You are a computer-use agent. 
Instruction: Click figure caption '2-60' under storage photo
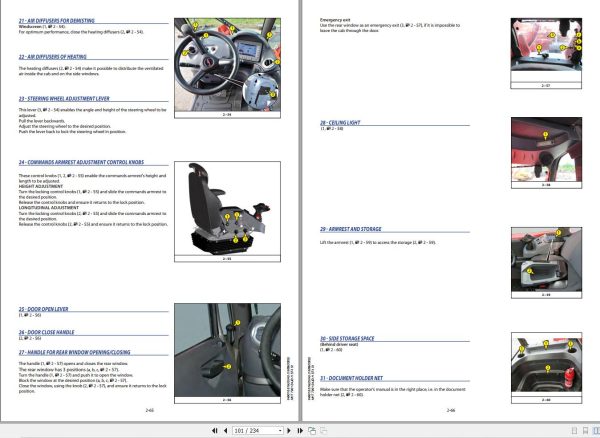click(x=546, y=400)
